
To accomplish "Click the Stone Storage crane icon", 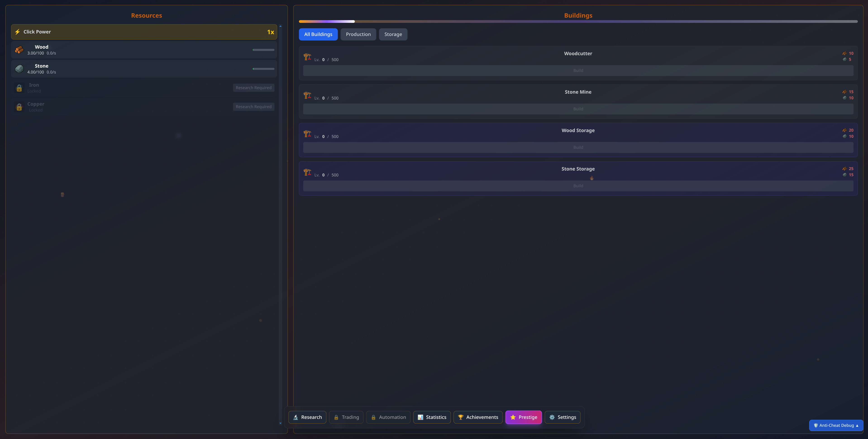I will (x=307, y=172).
